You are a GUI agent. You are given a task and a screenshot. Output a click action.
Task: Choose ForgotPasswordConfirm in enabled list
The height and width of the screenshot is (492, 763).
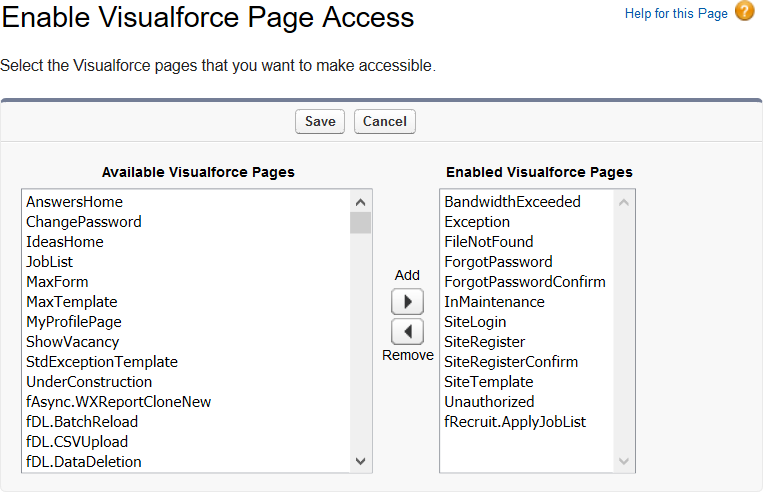point(525,282)
